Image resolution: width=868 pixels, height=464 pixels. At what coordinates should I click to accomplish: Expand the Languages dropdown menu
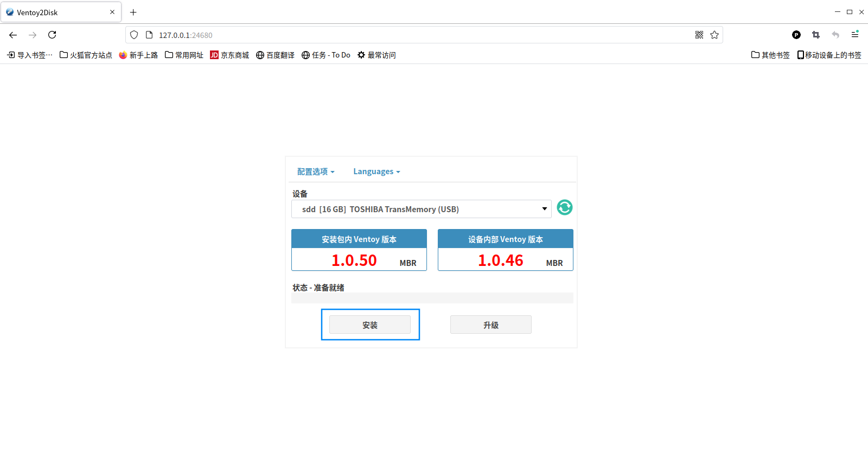[x=376, y=171]
